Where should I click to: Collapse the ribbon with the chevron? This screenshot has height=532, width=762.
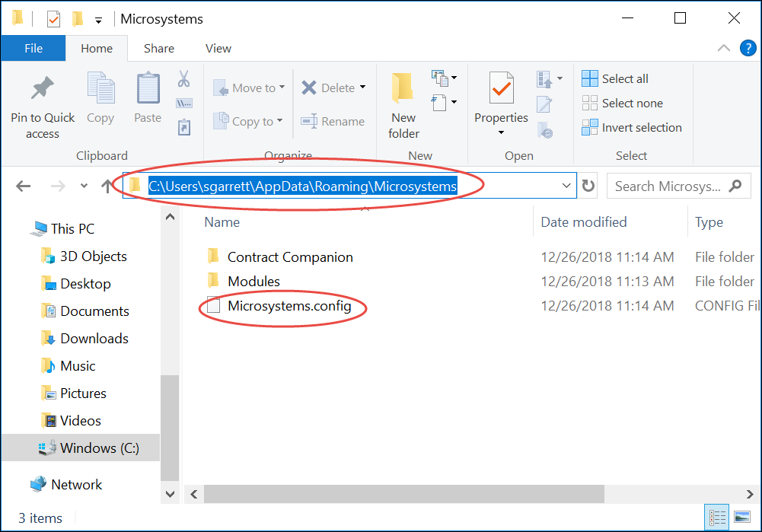tap(723, 47)
